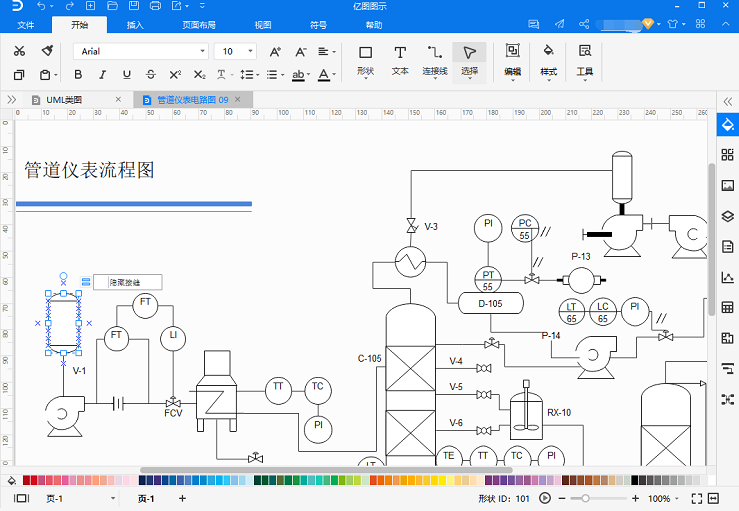739x511 pixels.
Task: Switch to the 帮助 Help tab
Action: click(x=374, y=25)
